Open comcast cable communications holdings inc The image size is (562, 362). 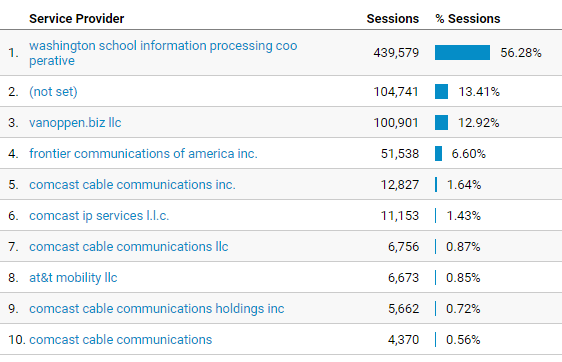point(157,309)
